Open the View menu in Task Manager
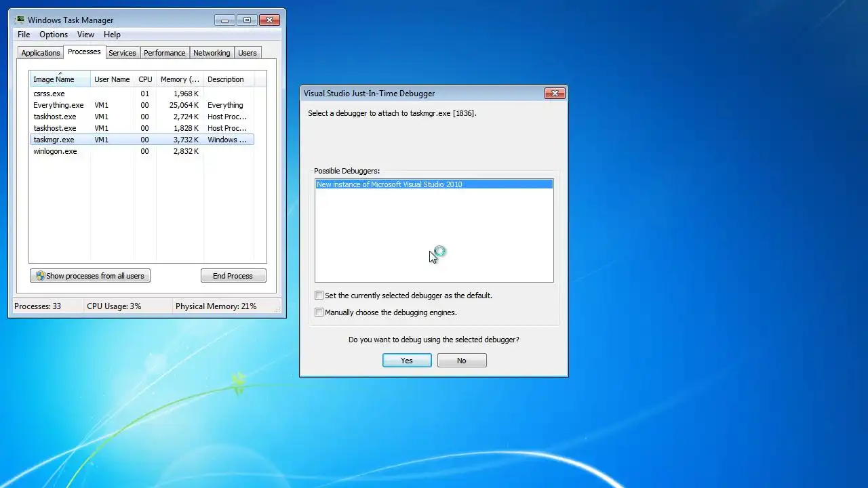Image resolution: width=868 pixels, height=488 pixels. [85, 35]
